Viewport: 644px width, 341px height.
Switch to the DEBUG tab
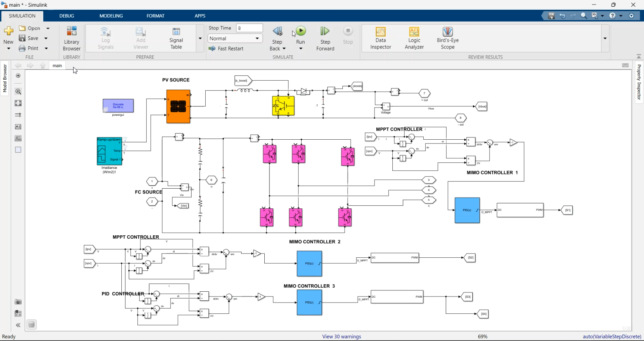click(66, 16)
